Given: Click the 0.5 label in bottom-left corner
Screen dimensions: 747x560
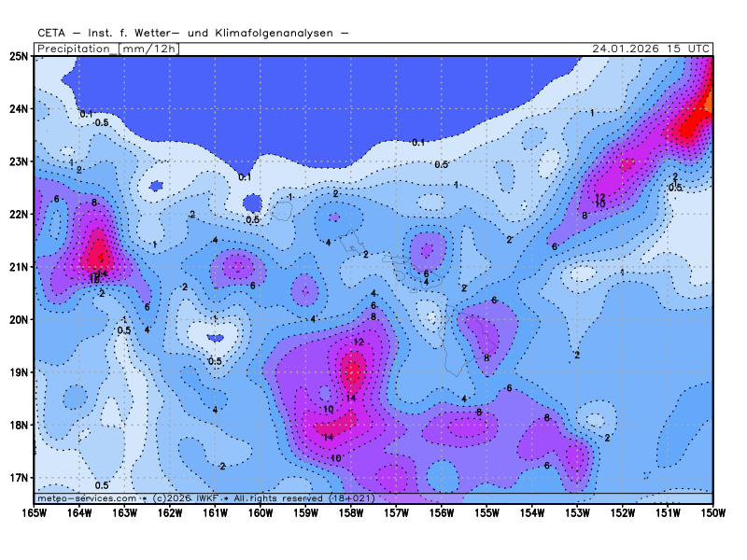Looking at the screenshot, I should click(102, 485).
